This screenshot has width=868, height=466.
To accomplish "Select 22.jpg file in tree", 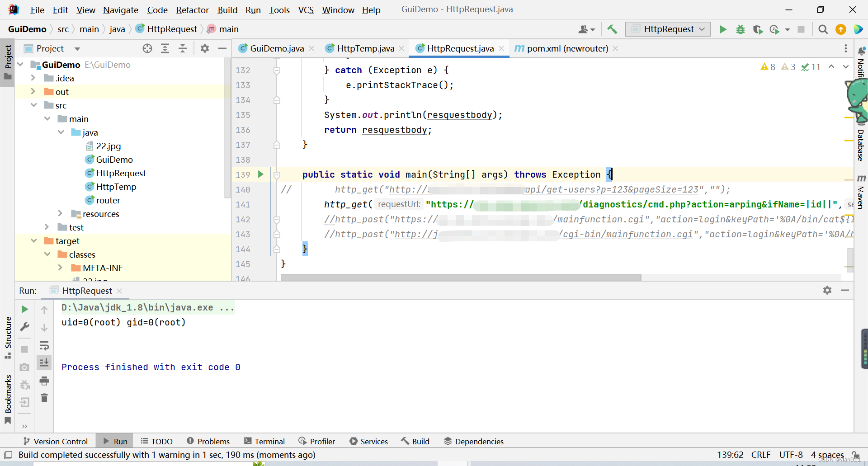I will point(104,146).
